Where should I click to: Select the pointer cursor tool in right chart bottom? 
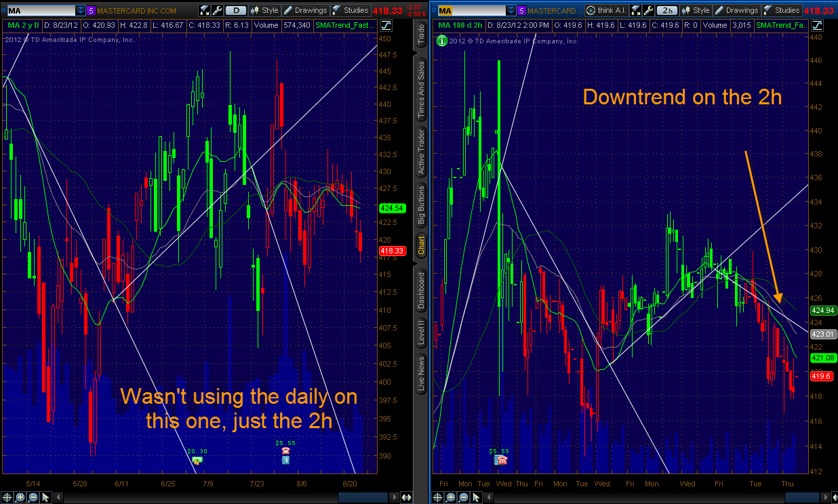(477, 497)
